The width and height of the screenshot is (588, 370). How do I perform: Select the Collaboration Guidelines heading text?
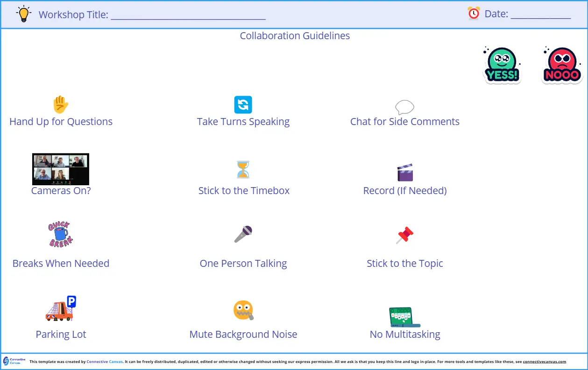click(x=295, y=36)
